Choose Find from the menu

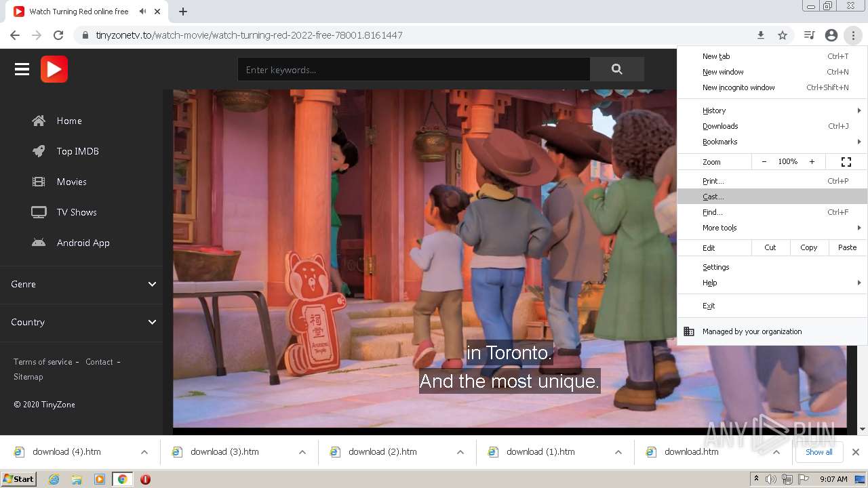click(772, 212)
